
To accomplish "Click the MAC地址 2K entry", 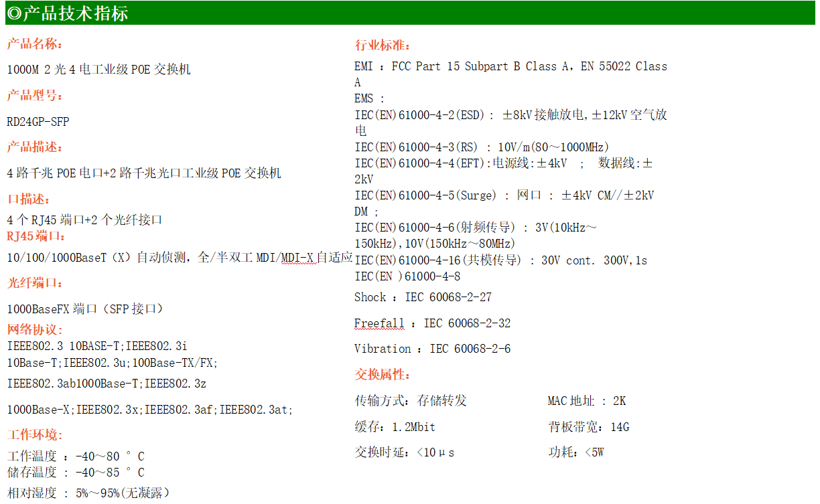I will [586, 402].
